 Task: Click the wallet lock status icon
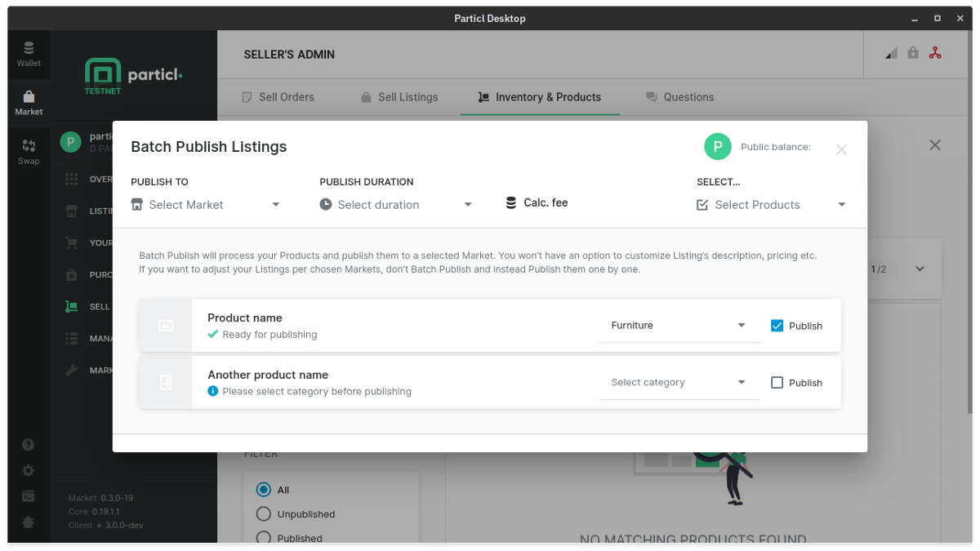click(913, 53)
